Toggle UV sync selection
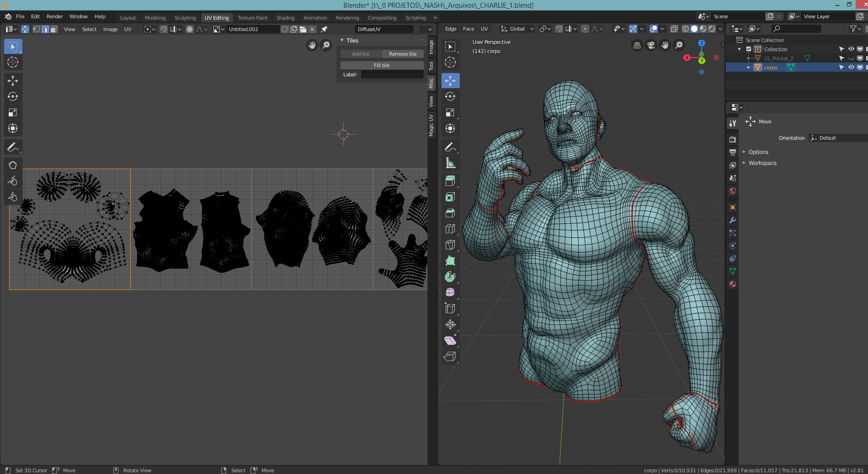The width and height of the screenshot is (868, 474). click(25, 29)
